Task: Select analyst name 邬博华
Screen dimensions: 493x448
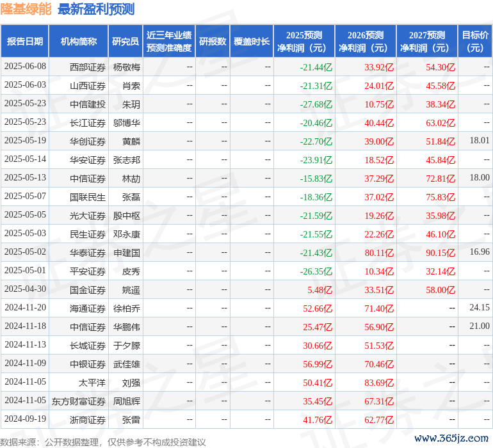Action: coord(126,123)
